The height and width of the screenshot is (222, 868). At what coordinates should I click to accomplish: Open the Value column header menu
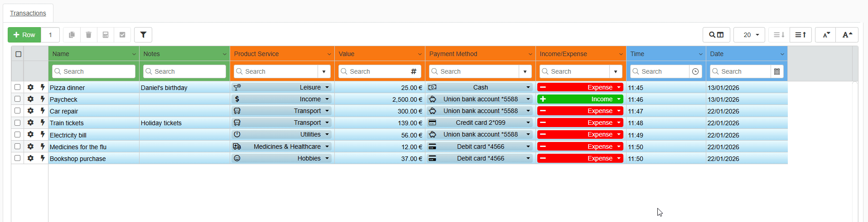point(420,54)
